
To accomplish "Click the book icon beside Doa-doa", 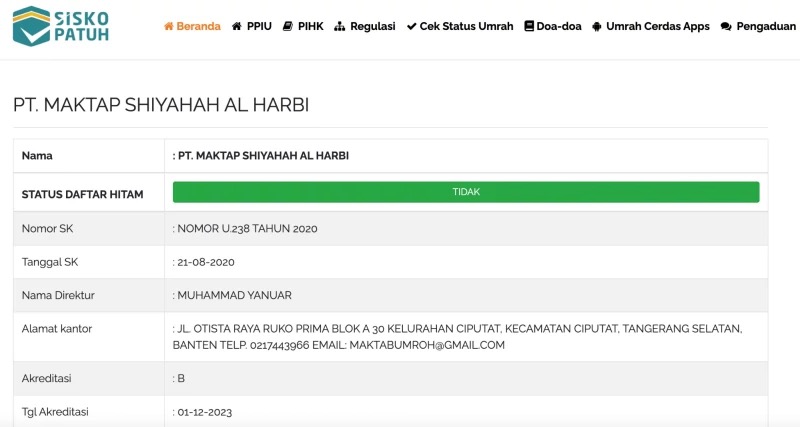I will point(529,26).
